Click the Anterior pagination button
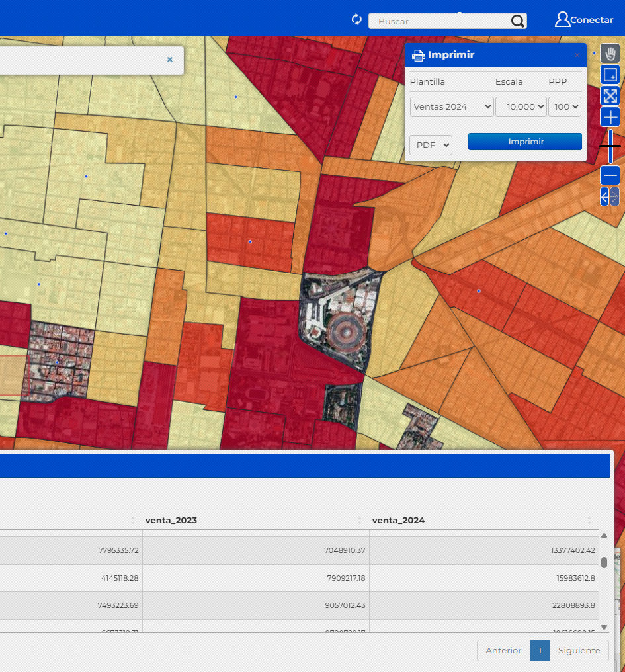This screenshot has height=672, width=625. (503, 650)
